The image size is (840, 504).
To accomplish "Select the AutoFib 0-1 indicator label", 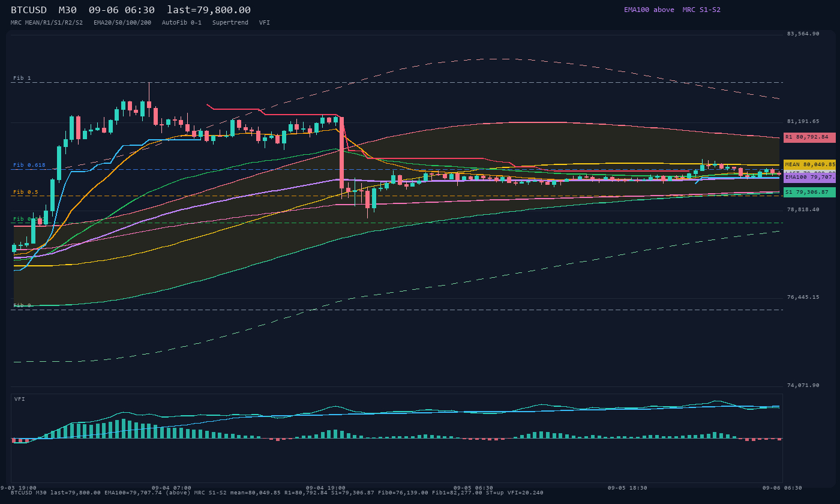I will point(182,23).
